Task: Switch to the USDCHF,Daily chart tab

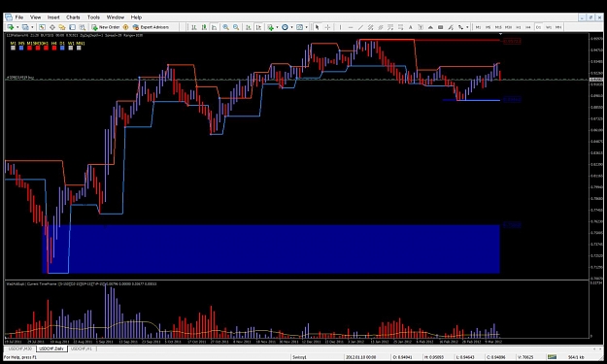Action: (x=51, y=348)
